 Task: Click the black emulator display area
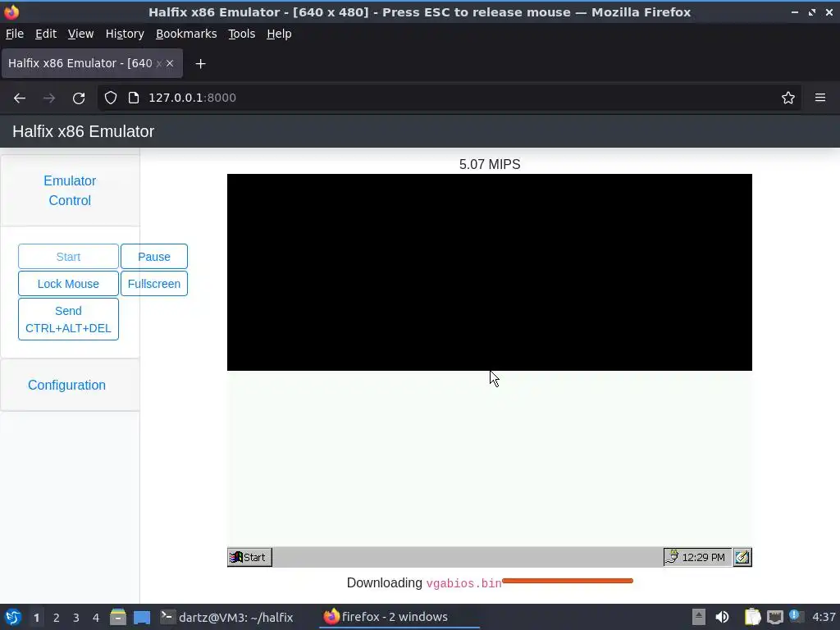[x=490, y=272]
